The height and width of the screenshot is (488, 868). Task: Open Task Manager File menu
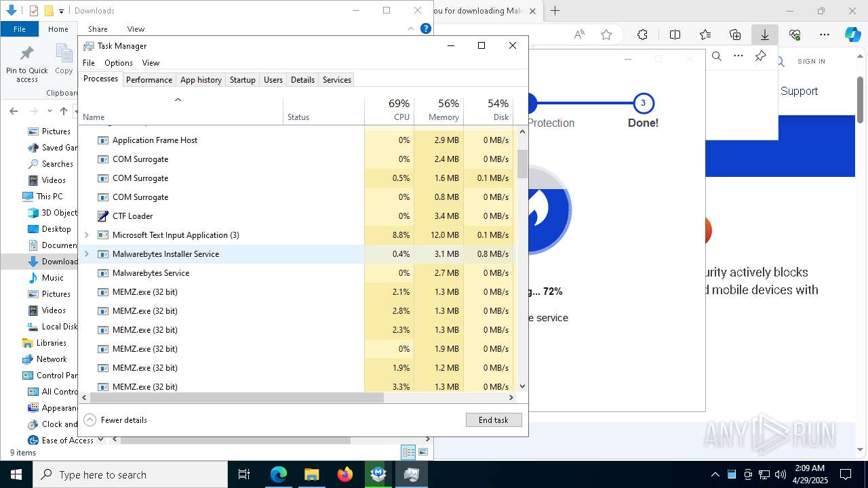pos(89,63)
